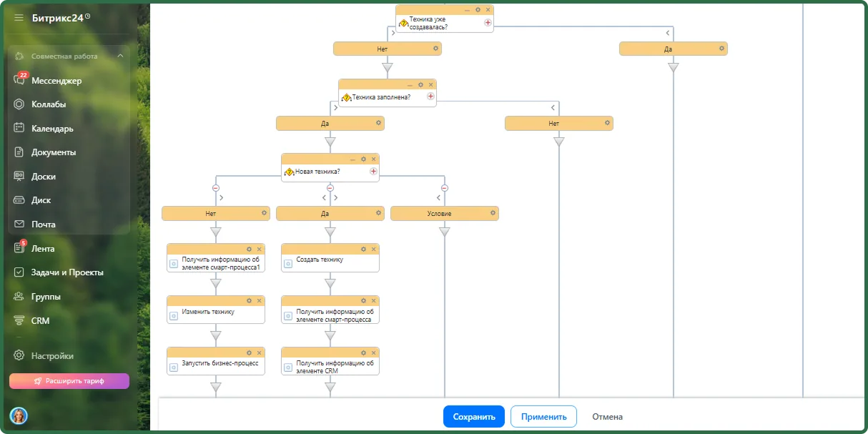Open Задачи и Проекты
868x434 pixels.
(x=67, y=272)
